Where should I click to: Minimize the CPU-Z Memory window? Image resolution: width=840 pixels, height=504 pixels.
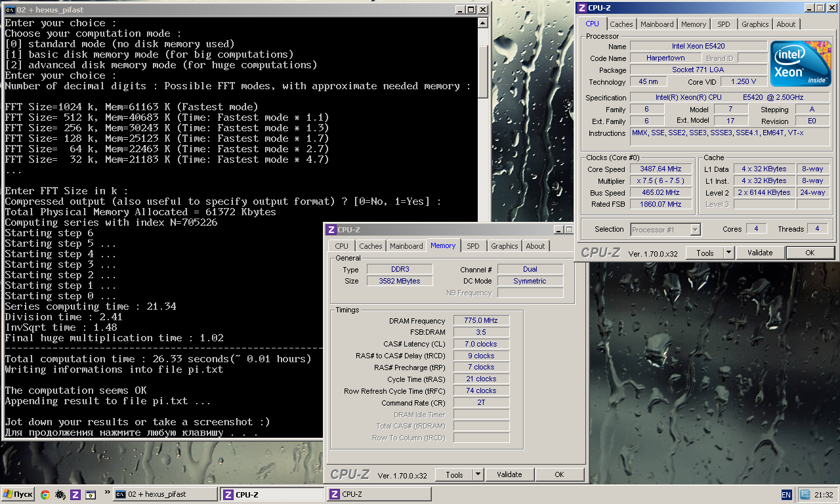click(557, 230)
